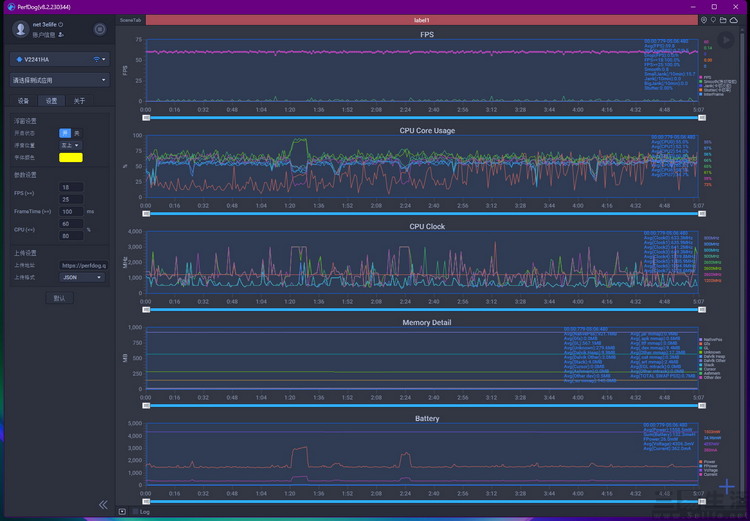Viewport: 750px width, 521px height.
Task: Click the Memory Detail chart title
Action: tap(427, 322)
